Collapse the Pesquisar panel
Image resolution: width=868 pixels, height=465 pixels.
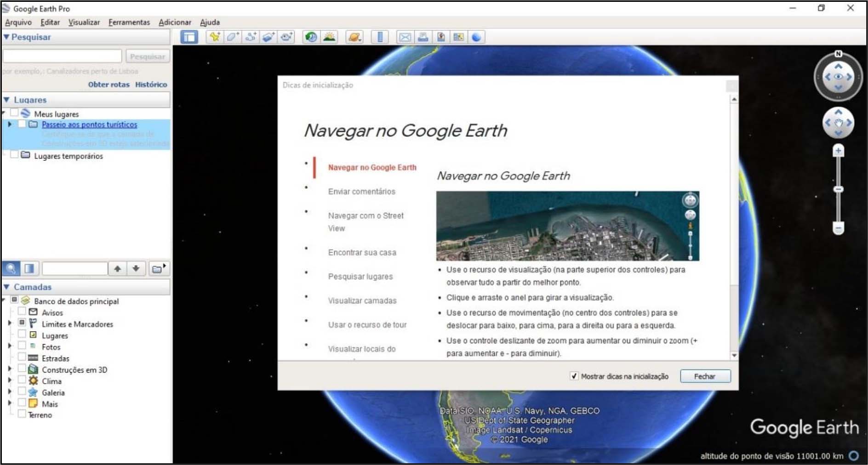click(6, 37)
